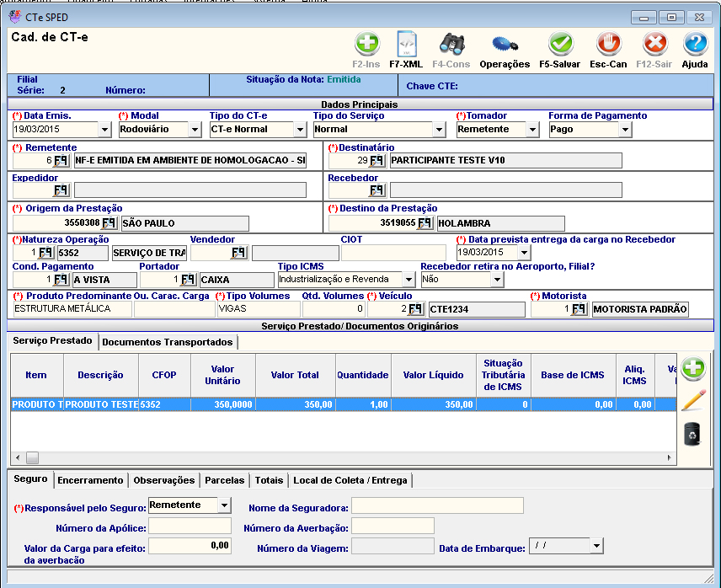Viewport: 721px width, 588px height.
Task: Open Forma de Pagamento dropdown
Action: pyautogui.click(x=624, y=130)
